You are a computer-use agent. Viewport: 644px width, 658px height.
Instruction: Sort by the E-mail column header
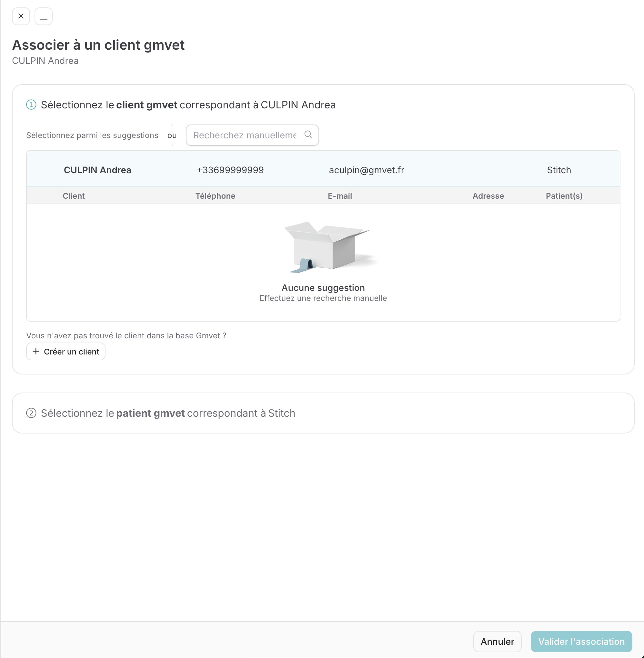click(340, 196)
